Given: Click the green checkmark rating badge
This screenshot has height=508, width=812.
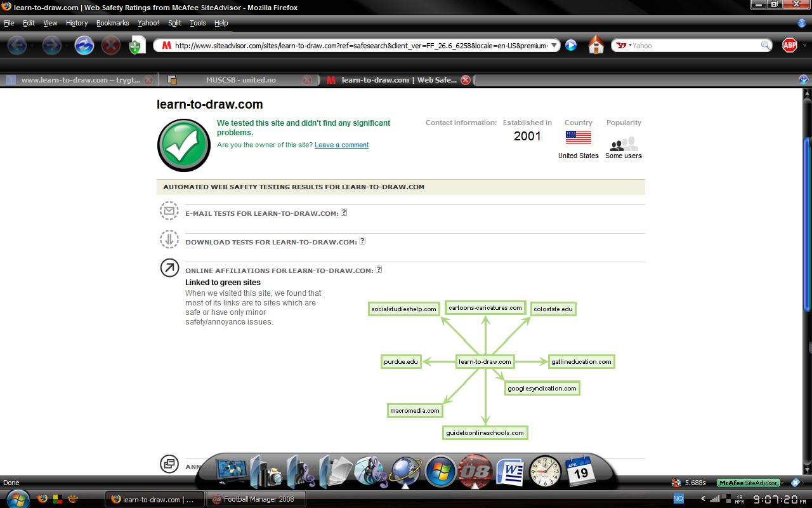Looking at the screenshot, I should click(x=184, y=145).
